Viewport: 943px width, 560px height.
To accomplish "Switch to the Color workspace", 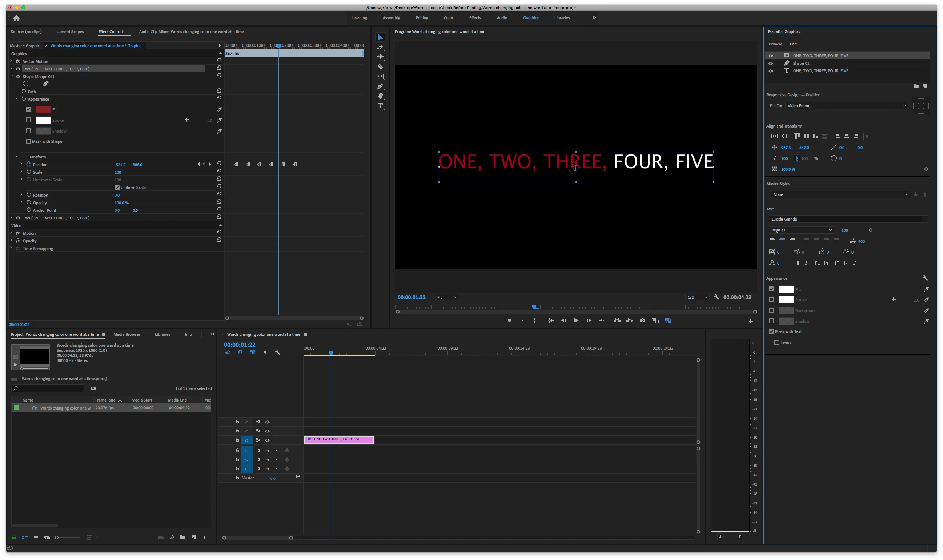I will [x=449, y=18].
